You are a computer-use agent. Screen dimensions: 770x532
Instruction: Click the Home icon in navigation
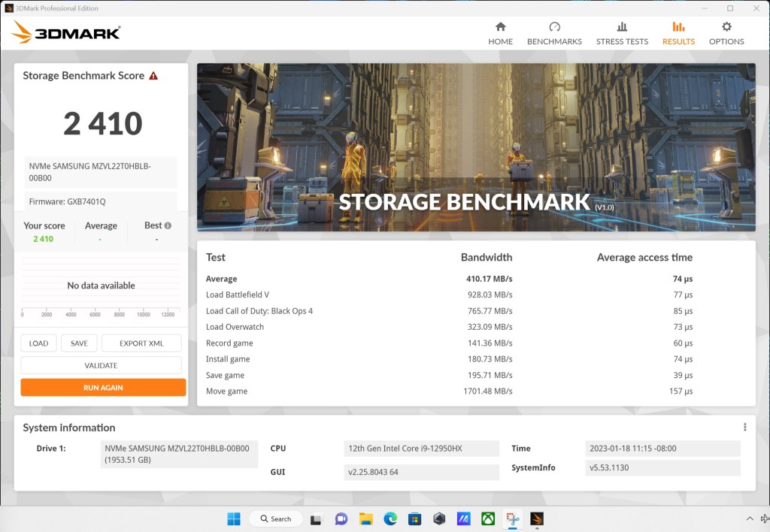click(x=500, y=30)
